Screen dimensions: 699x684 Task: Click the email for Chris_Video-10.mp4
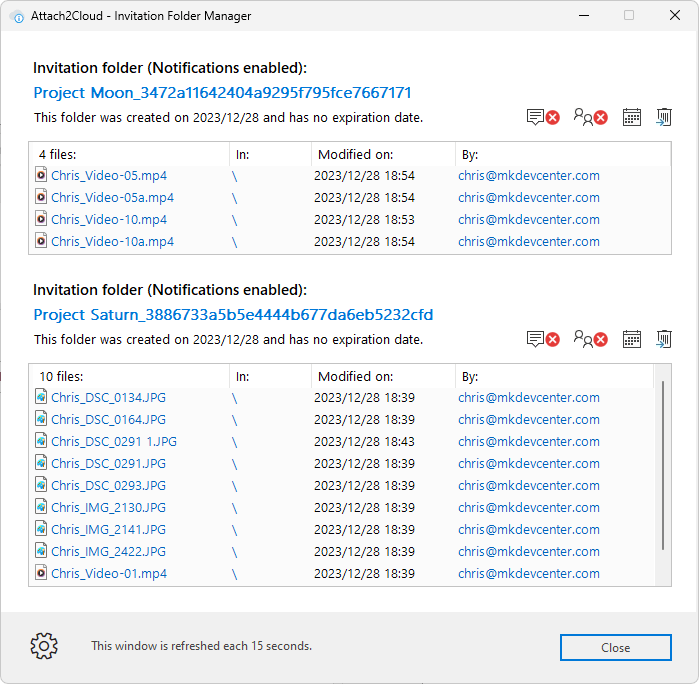tap(529, 219)
